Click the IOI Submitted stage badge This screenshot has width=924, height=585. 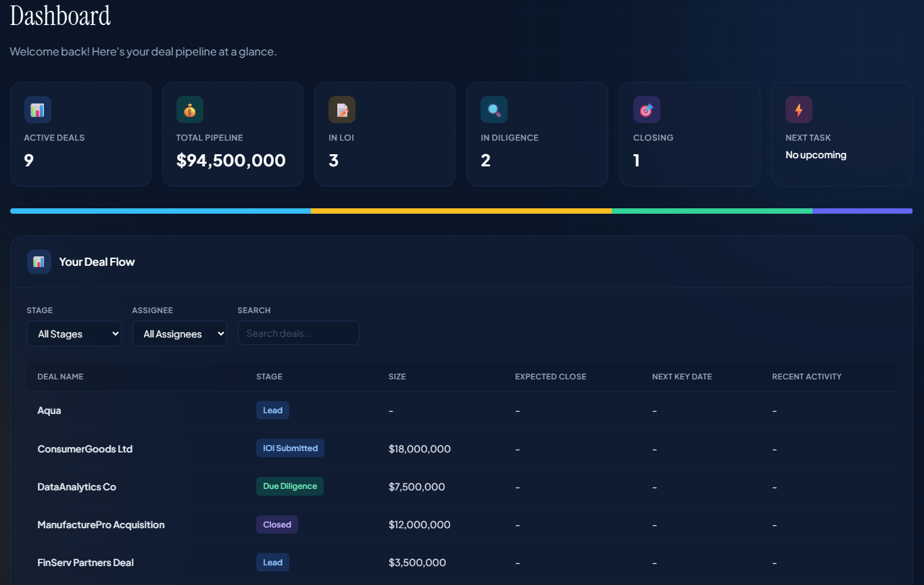tap(290, 448)
